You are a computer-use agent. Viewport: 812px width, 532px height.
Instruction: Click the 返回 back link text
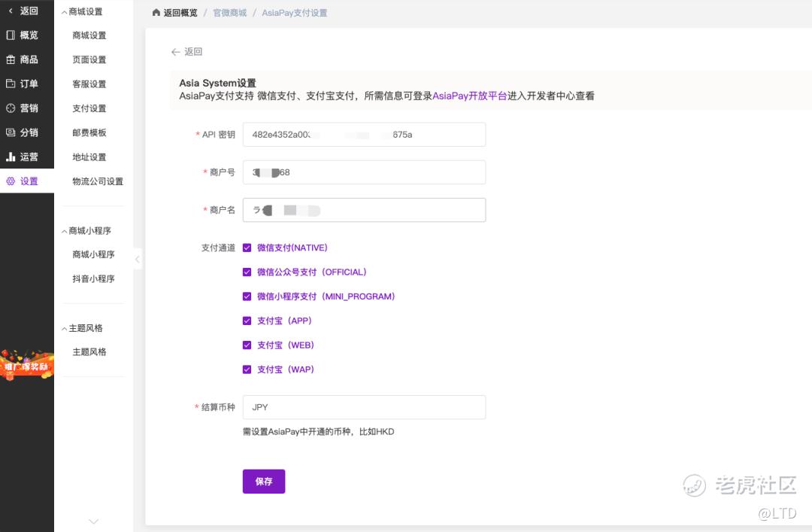point(193,52)
